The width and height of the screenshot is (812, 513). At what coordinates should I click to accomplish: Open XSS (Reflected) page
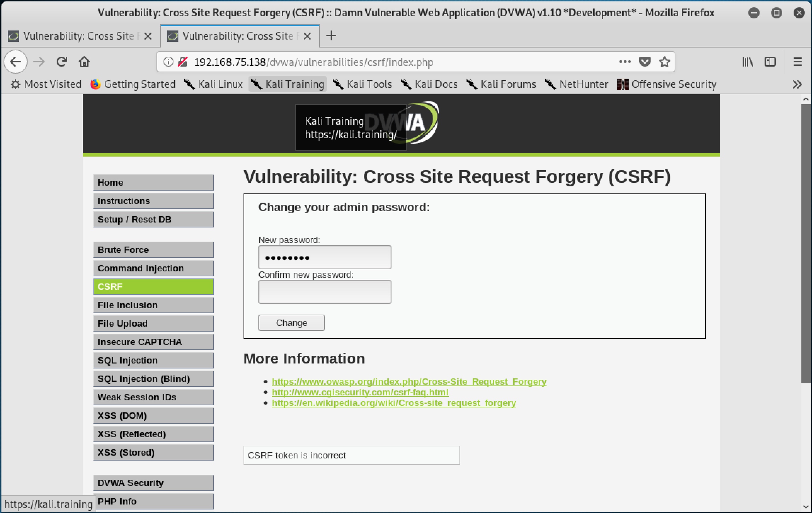click(154, 434)
